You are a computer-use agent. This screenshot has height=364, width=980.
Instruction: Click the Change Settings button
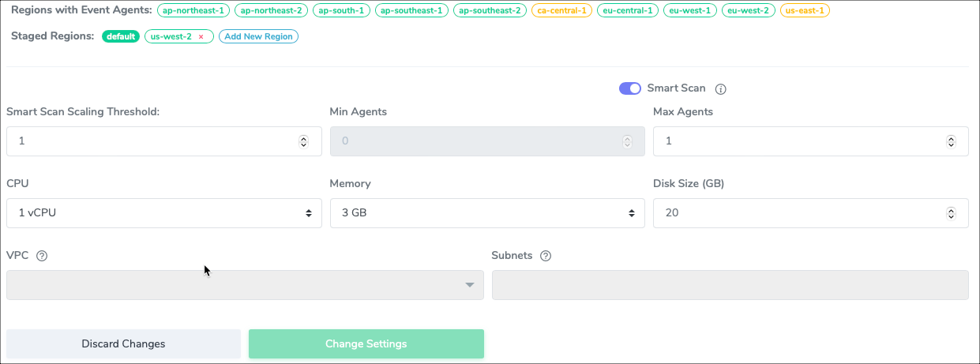366,344
